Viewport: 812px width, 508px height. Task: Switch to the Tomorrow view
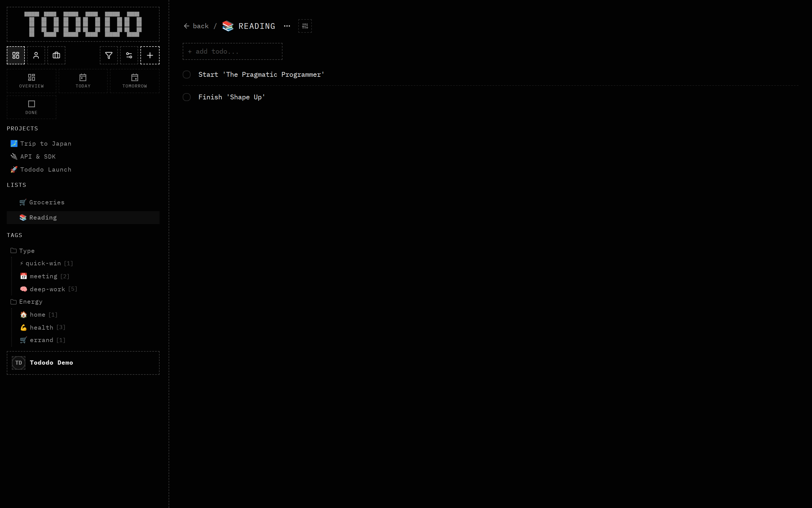pyautogui.click(x=134, y=81)
